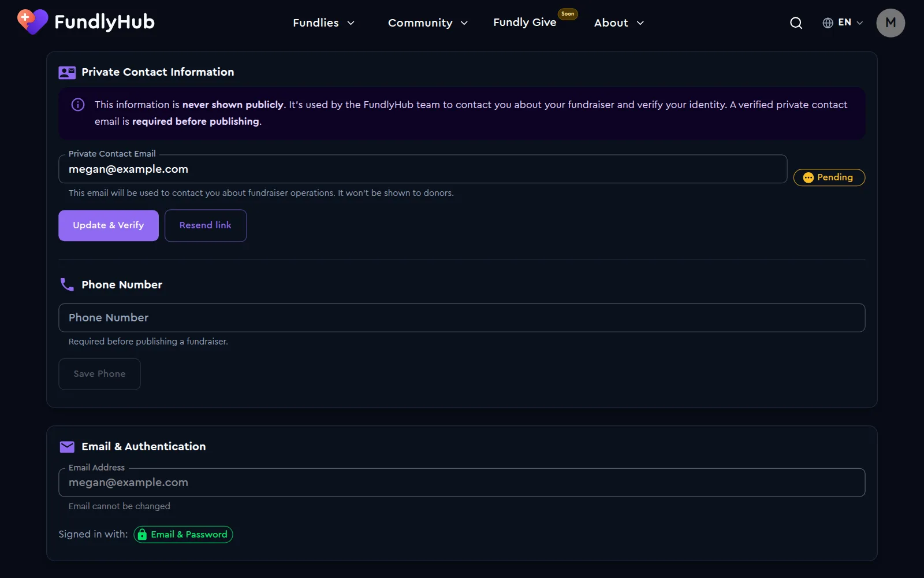
Task: Click the Private Contact Information card icon
Action: (67, 72)
